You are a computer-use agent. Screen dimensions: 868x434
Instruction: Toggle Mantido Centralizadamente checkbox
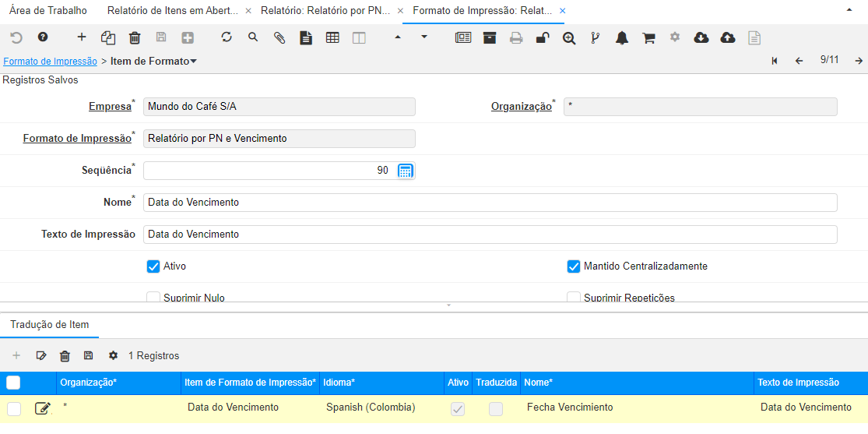click(x=574, y=266)
